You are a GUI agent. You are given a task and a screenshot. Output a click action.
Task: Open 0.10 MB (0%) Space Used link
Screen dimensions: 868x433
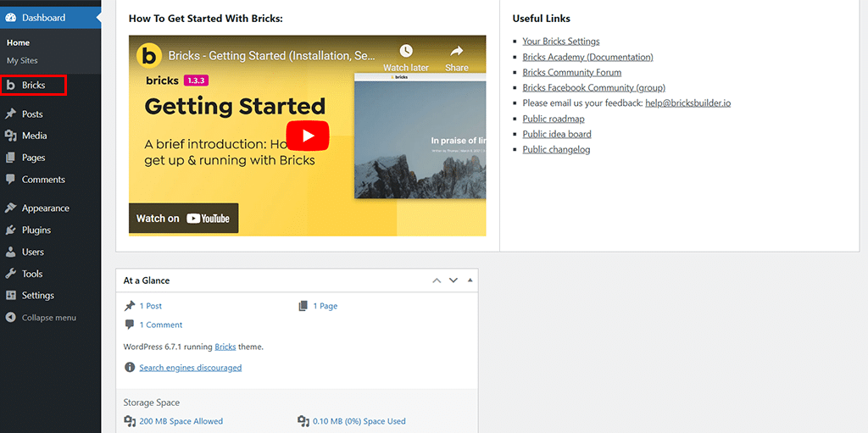(x=359, y=421)
